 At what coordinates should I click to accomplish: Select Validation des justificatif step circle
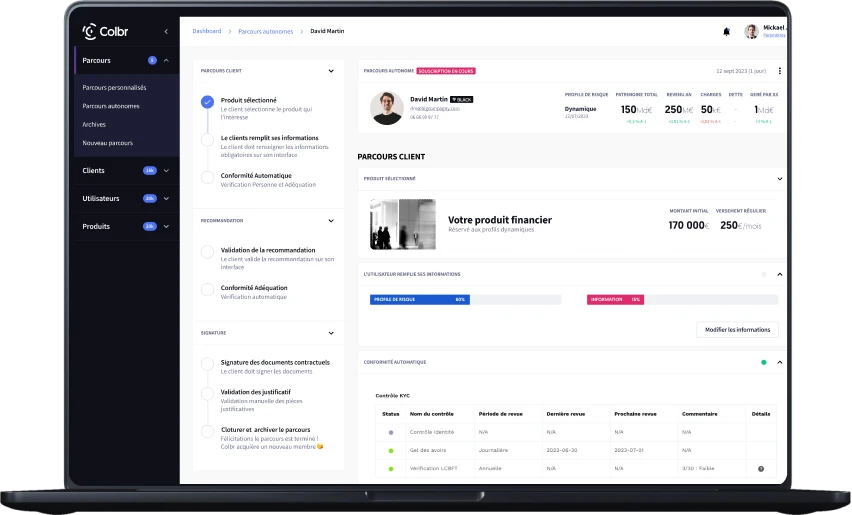click(207, 393)
